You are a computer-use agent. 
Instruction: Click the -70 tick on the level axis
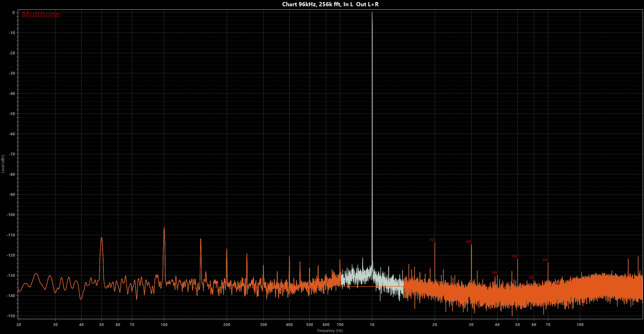[12, 154]
